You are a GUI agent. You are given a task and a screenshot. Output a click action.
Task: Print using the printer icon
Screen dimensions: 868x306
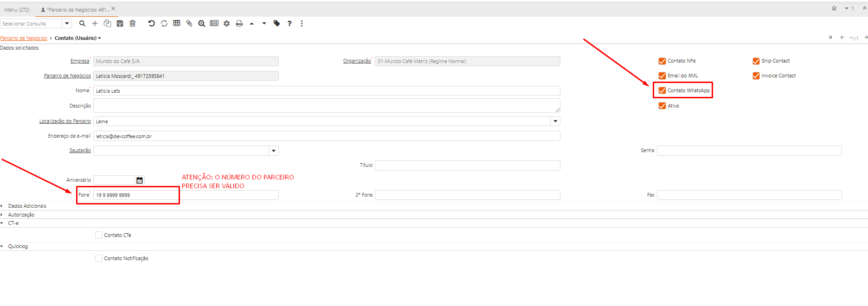pyautogui.click(x=239, y=24)
